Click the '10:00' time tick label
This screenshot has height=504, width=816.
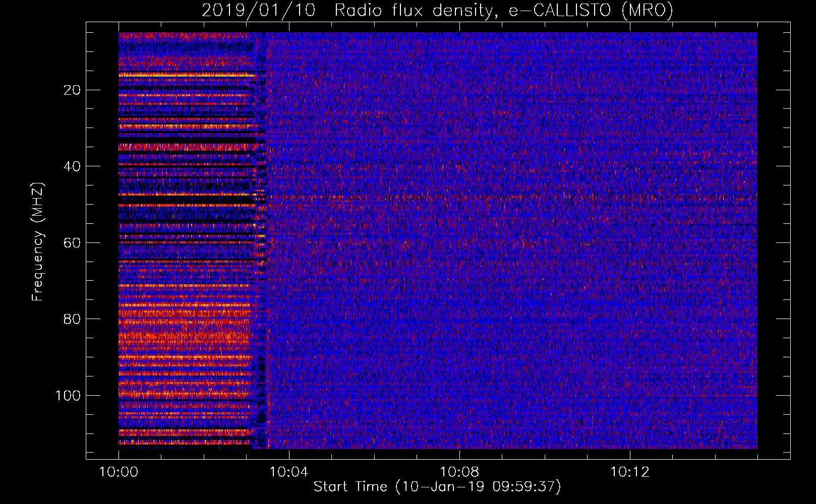119,472
